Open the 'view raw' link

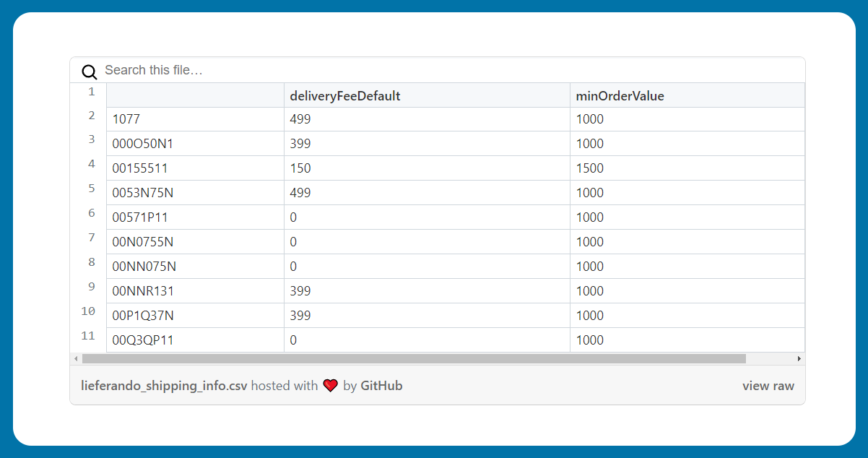(768, 386)
